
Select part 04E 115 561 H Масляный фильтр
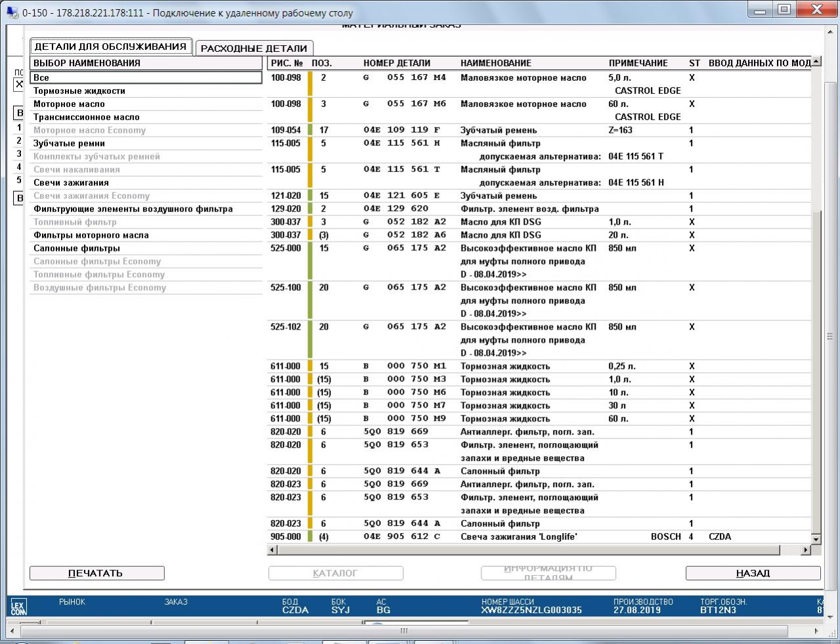pyautogui.click(x=539, y=150)
